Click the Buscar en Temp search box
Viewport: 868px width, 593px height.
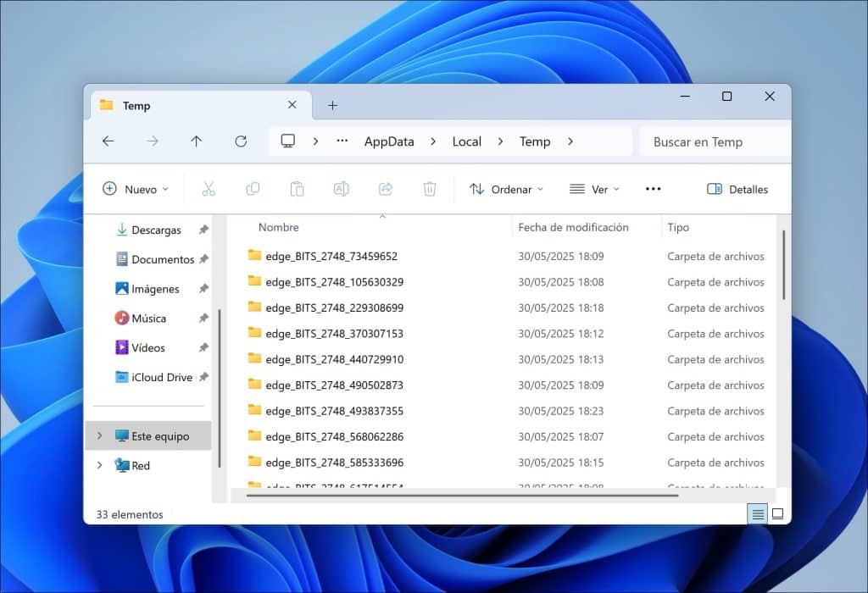pyautogui.click(x=715, y=142)
